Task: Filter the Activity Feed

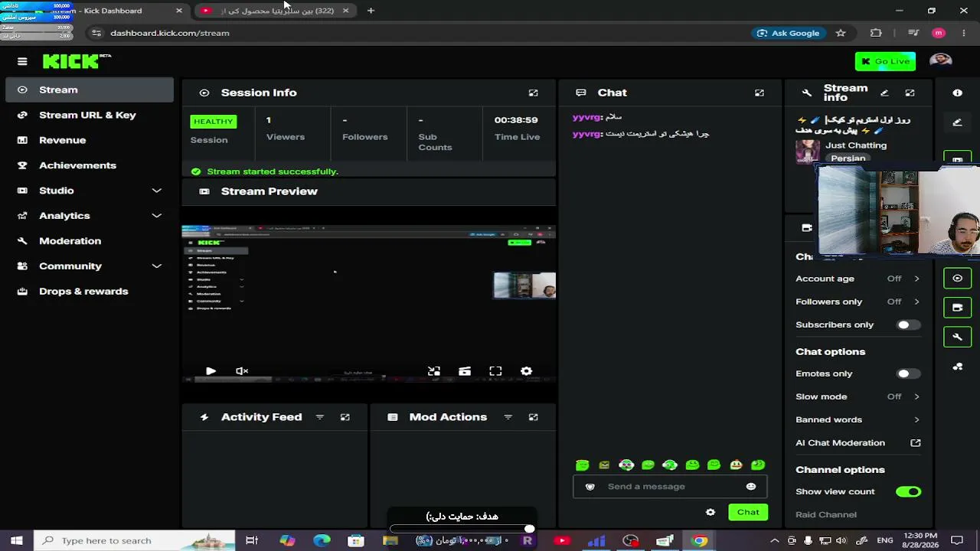Action: coord(320,417)
